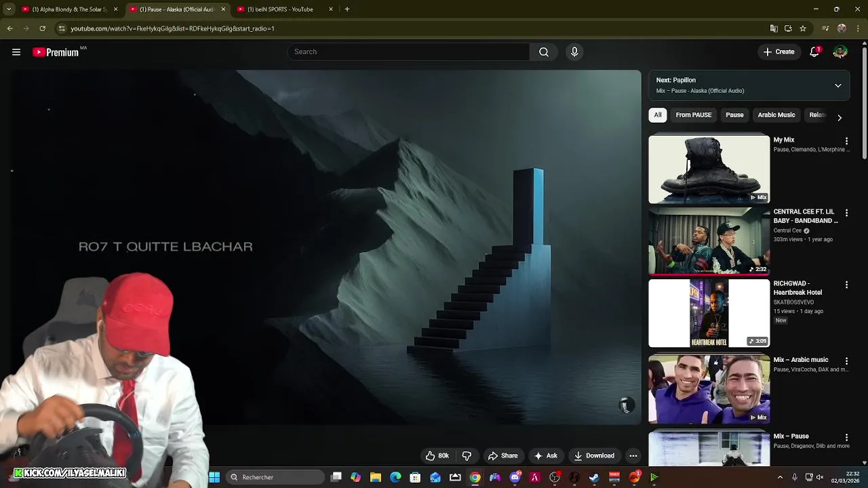Click the translate page icon in address bar
Viewport: 868px width, 488px height.
774,28
